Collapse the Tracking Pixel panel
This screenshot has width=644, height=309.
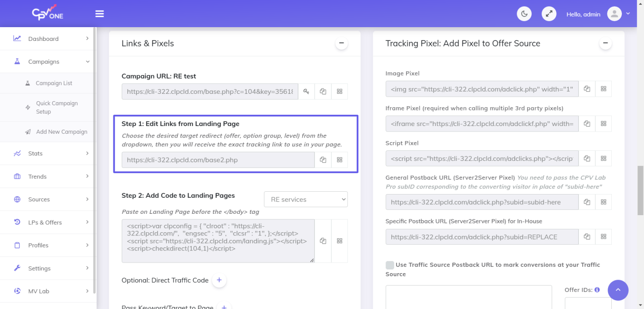point(605,43)
